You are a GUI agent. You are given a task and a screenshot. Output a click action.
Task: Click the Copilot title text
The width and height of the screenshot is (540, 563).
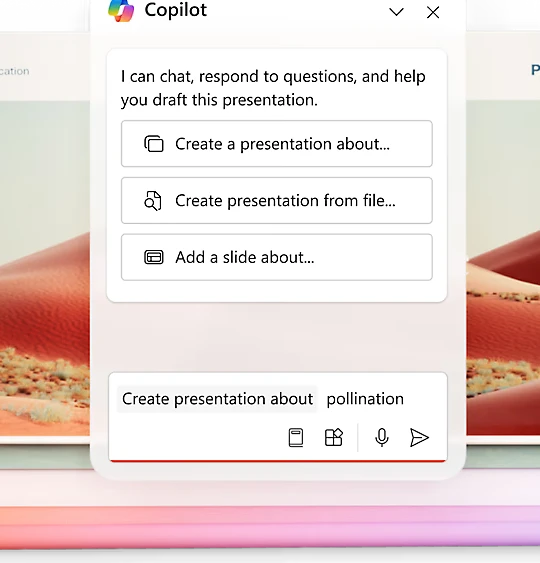[x=176, y=10]
